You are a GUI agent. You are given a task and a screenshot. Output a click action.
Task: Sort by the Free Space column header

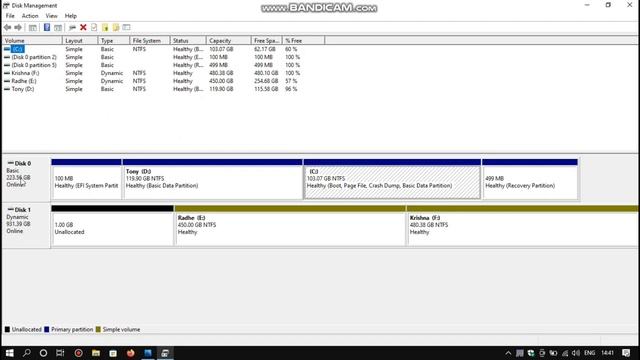[267, 40]
